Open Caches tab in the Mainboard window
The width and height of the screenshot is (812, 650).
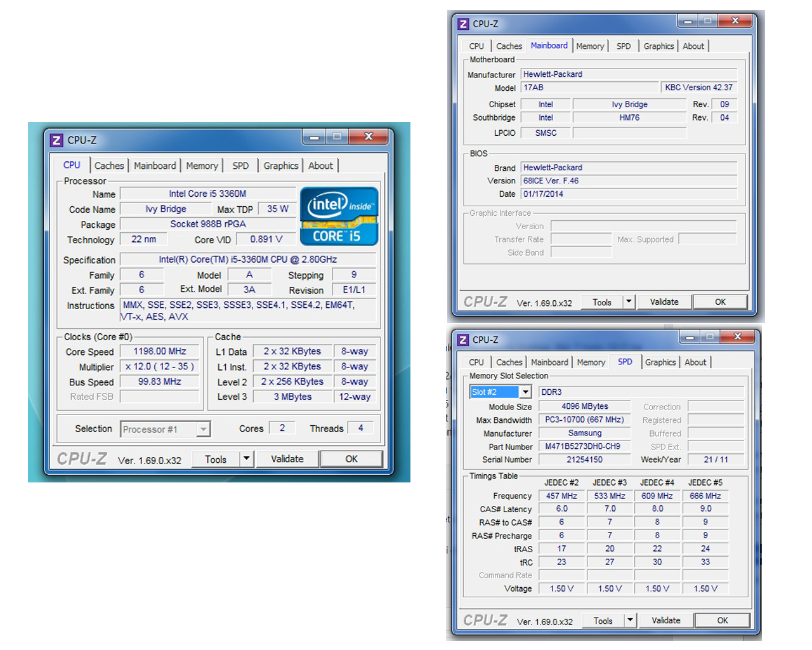tap(509, 46)
